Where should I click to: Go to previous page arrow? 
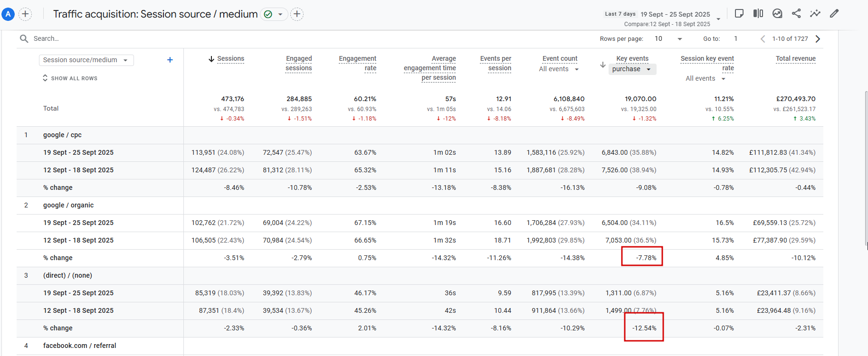[763, 39]
